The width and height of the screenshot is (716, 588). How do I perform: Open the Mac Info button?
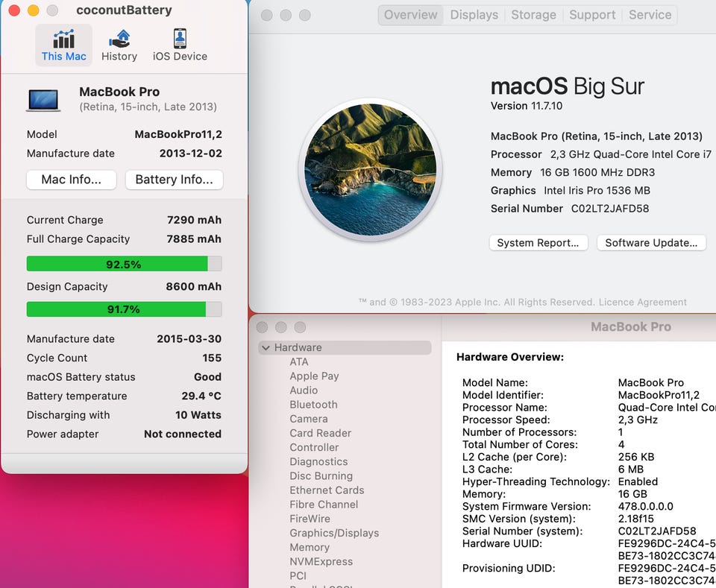click(72, 180)
